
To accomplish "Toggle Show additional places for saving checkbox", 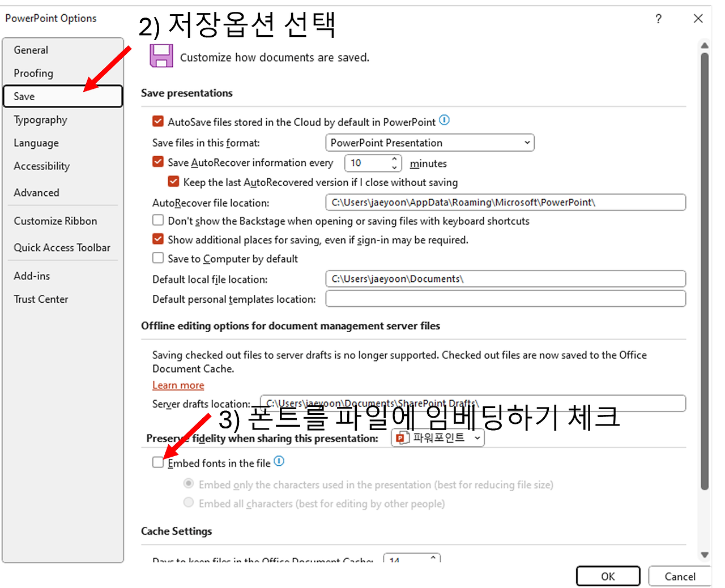I will [158, 239].
